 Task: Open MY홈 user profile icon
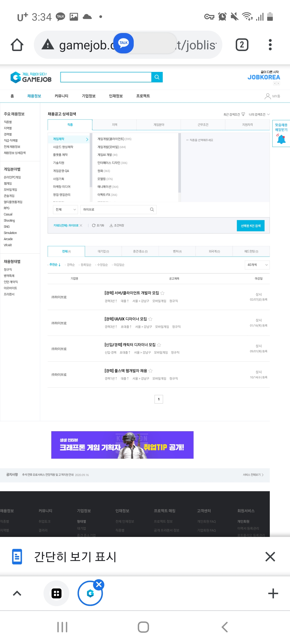tap(267, 96)
